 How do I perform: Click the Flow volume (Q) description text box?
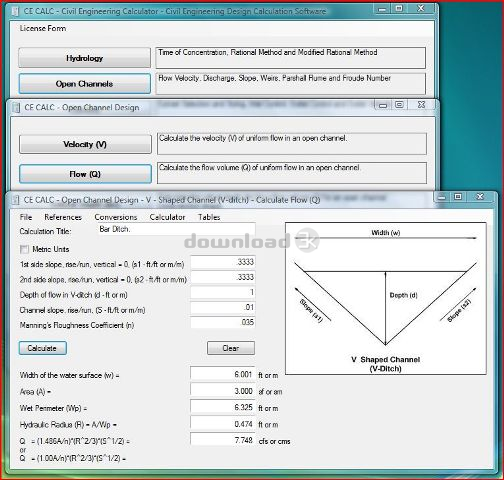tap(292, 173)
